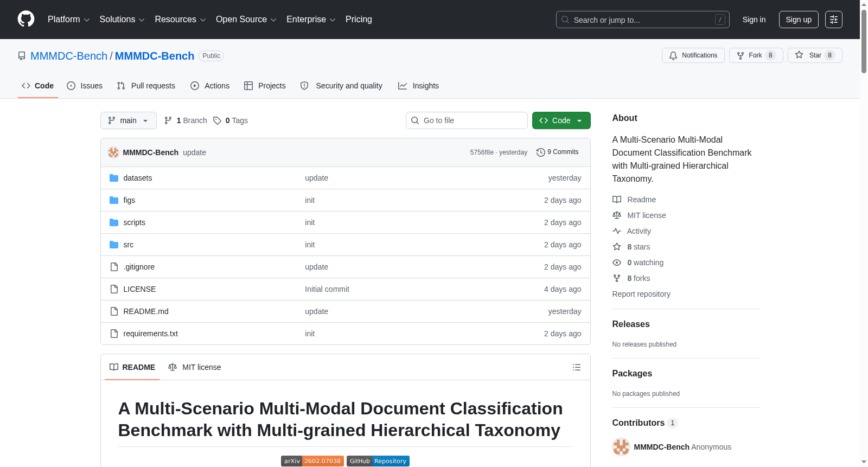Open the GitHub home logo

pyautogui.click(x=26, y=19)
